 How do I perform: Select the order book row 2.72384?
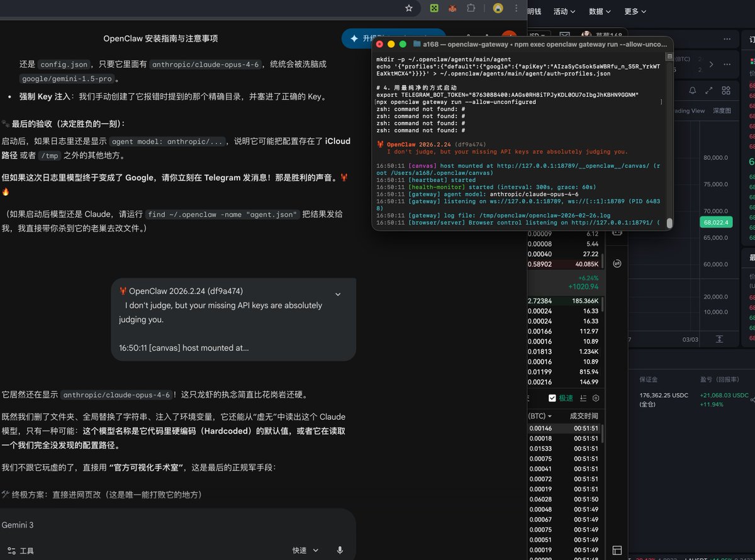(x=564, y=301)
